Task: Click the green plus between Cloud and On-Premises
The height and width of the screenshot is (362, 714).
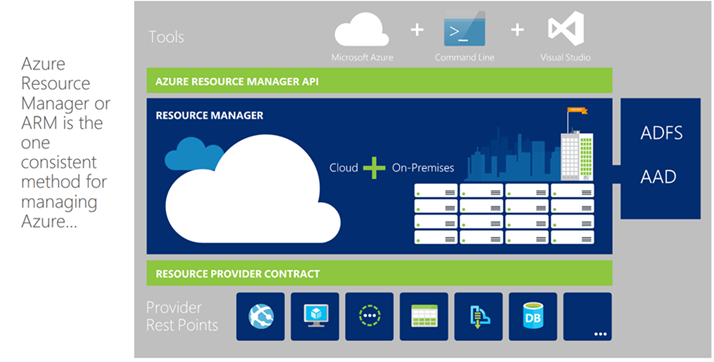Action: (x=374, y=168)
